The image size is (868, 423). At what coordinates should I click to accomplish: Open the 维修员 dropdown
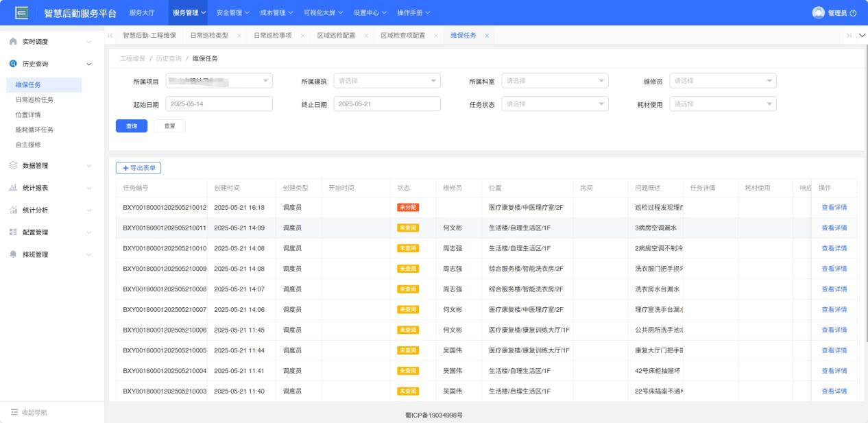[723, 81]
